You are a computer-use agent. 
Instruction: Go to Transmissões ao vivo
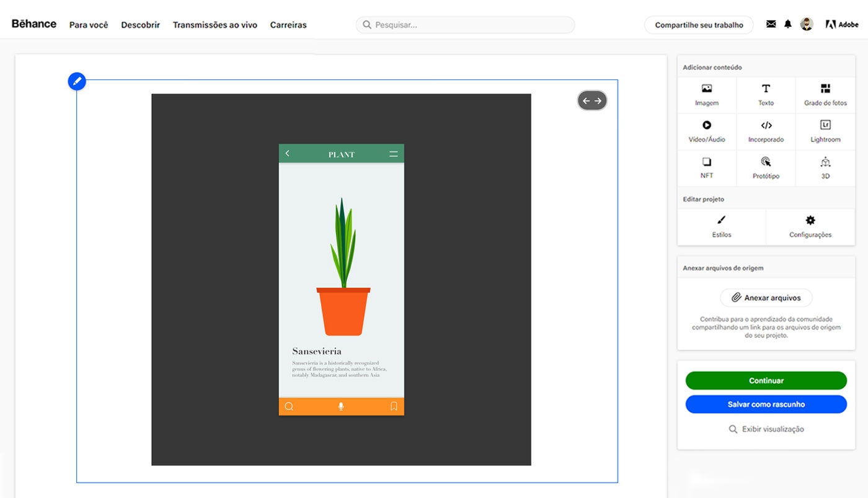[215, 25]
